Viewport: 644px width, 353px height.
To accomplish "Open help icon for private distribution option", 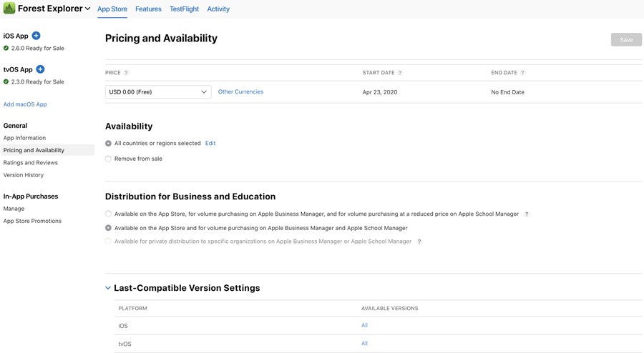I will coord(419,242).
